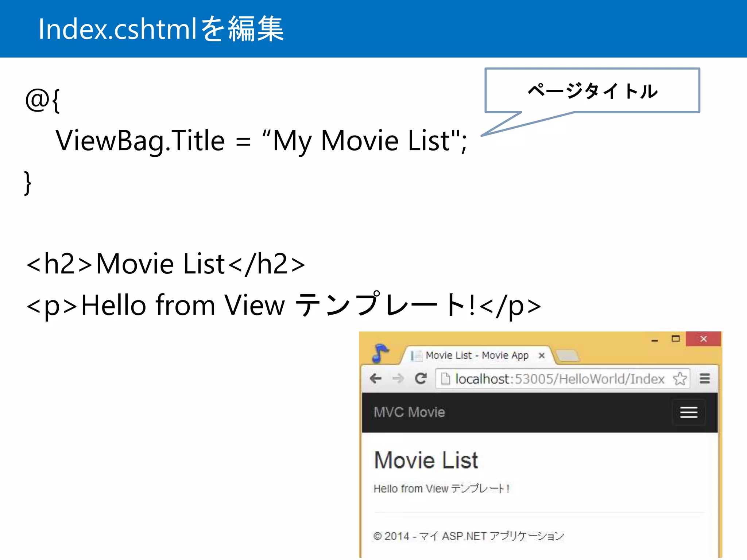747x560 pixels.
Task: Click the 'Index.cshtmlを編集' slide title
Action: coord(161,29)
